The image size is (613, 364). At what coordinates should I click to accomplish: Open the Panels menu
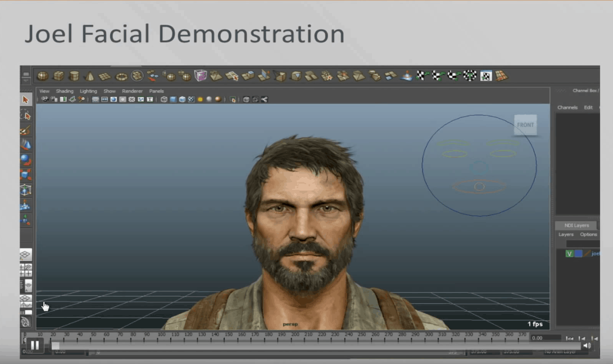pos(156,91)
